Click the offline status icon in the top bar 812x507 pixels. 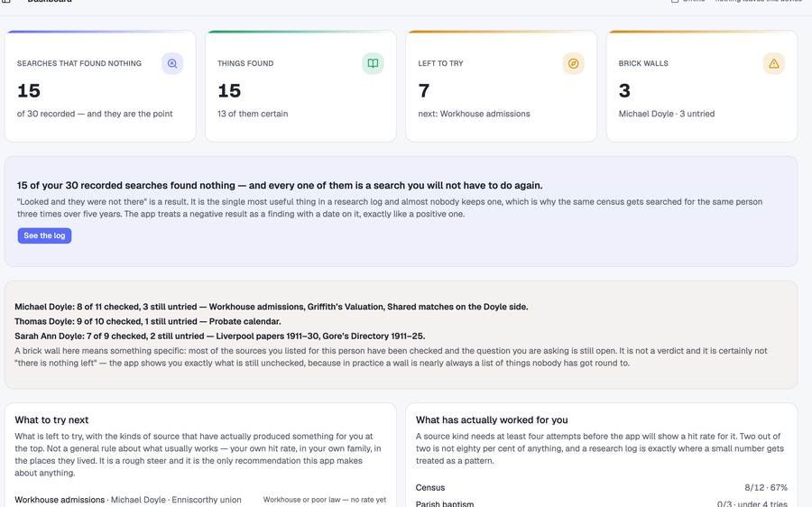coord(675,1)
